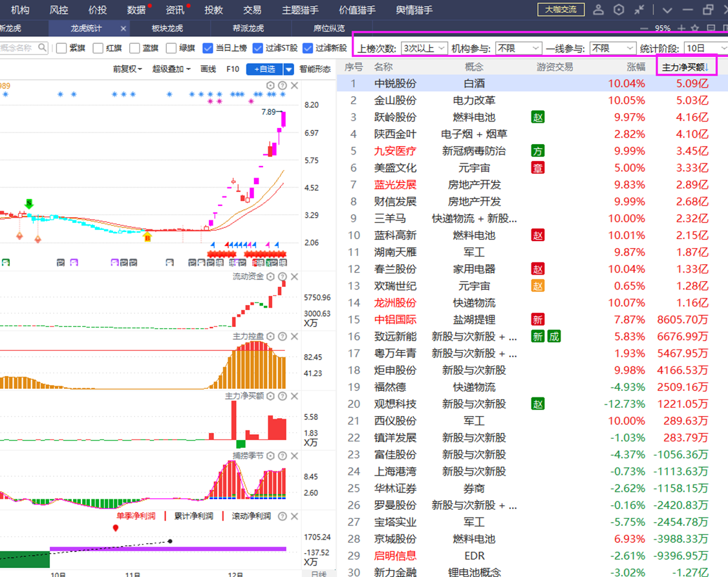Click the green 成 tag on 致远新能 row
The width and height of the screenshot is (728, 577).
554,336
